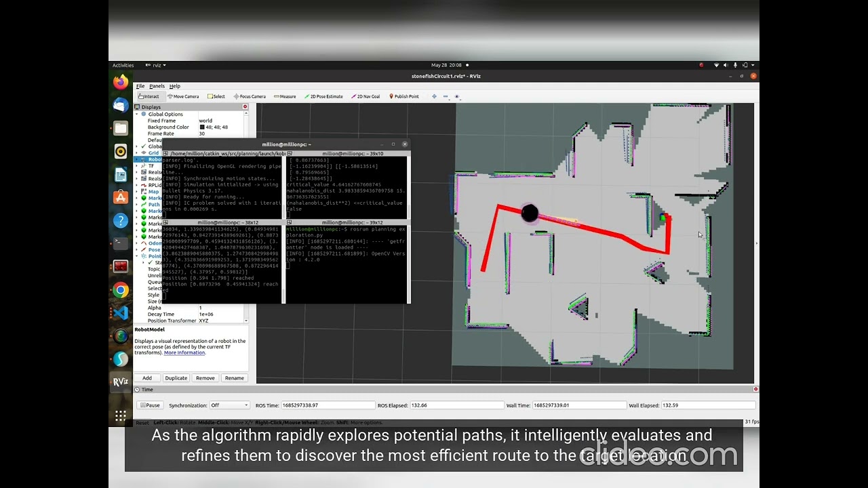This screenshot has height=488, width=868.
Task: Switch to RViz via the dock icon
Action: click(x=121, y=382)
